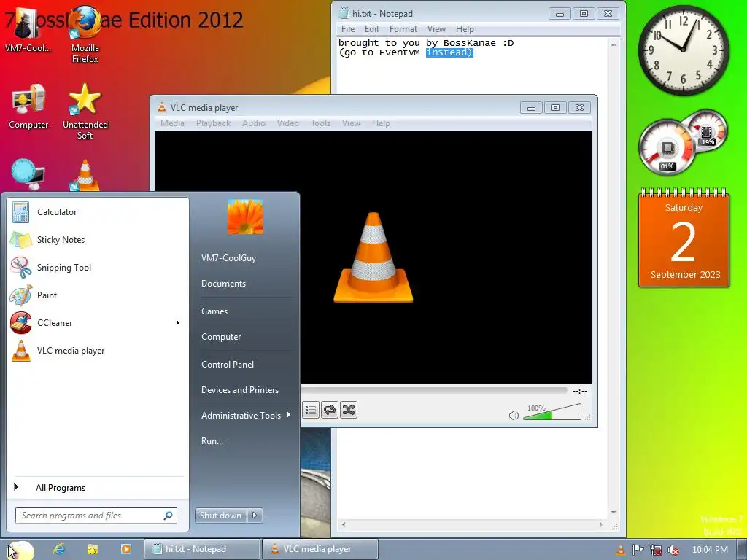Toggle VLC loop/repeat mode button

(x=329, y=410)
